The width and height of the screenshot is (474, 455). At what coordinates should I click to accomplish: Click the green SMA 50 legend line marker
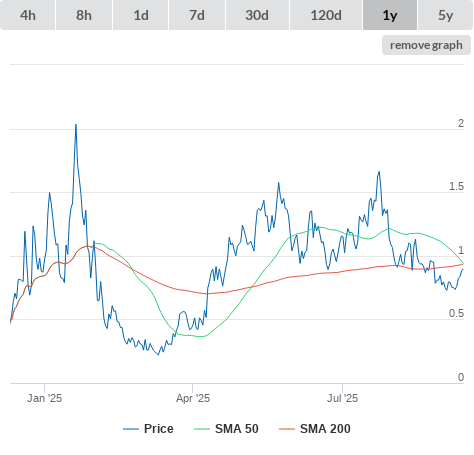coord(202,429)
